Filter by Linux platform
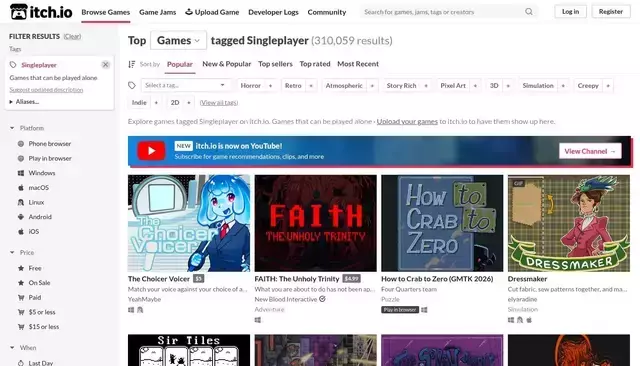 (x=36, y=202)
